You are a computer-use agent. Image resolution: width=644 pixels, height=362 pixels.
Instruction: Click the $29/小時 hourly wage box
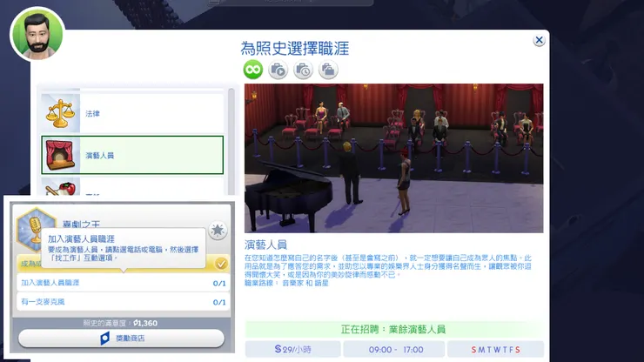click(292, 350)
